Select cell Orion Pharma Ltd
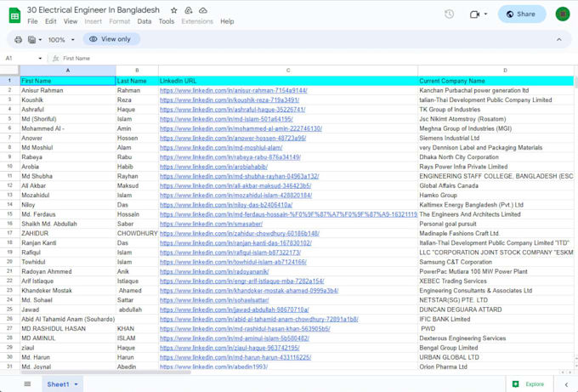The height and width of the screenshot is (392, 578). pos(496,366)
